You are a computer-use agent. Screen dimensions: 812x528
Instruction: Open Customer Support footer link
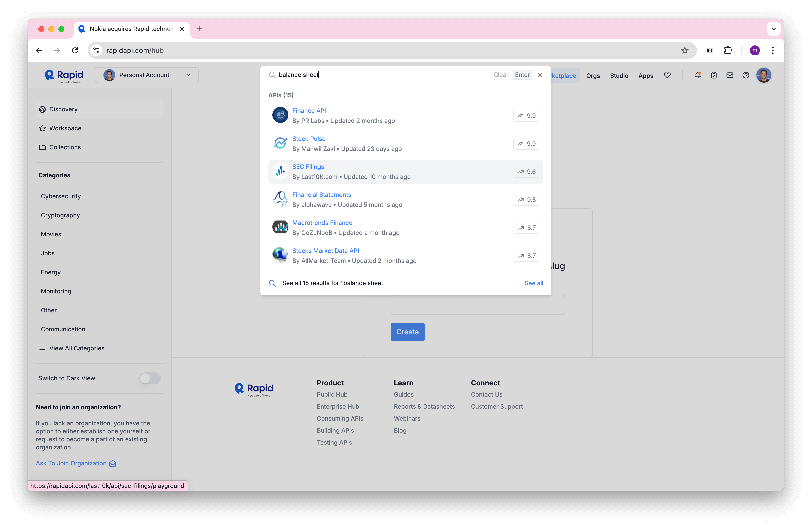[x=497, y=406]
